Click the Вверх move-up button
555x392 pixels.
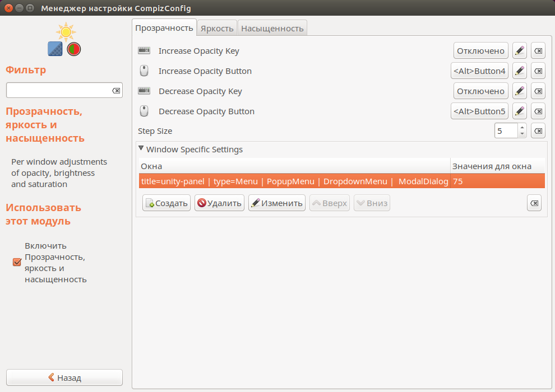point(330,203)
